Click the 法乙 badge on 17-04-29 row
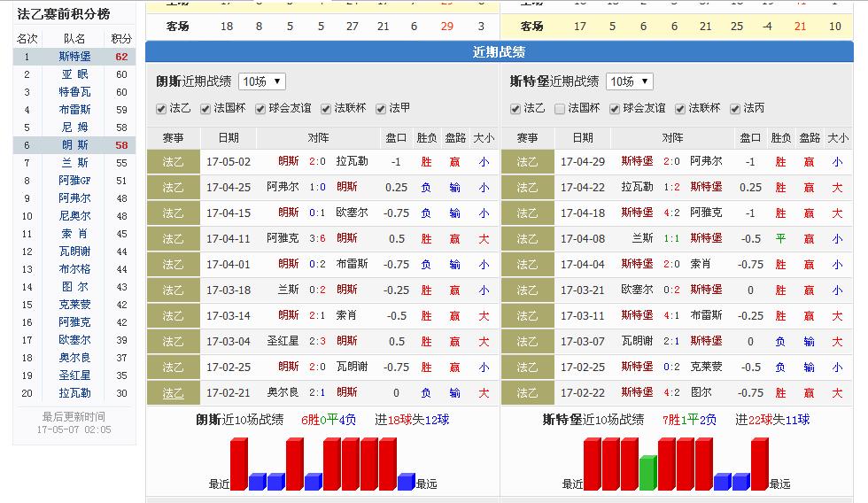The width and height of the screenshot is (868, 503). point(527,162)
